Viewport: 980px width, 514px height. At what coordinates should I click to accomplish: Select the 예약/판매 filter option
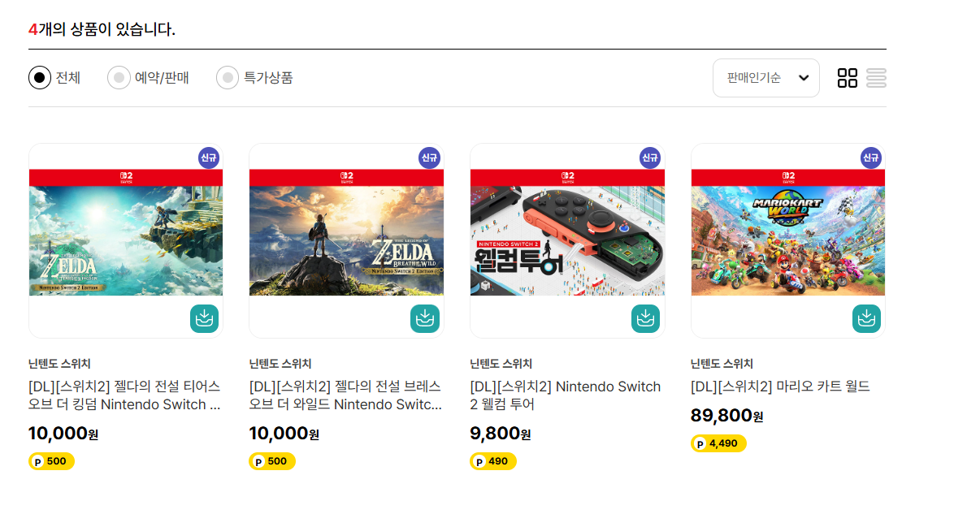[119, 78]
